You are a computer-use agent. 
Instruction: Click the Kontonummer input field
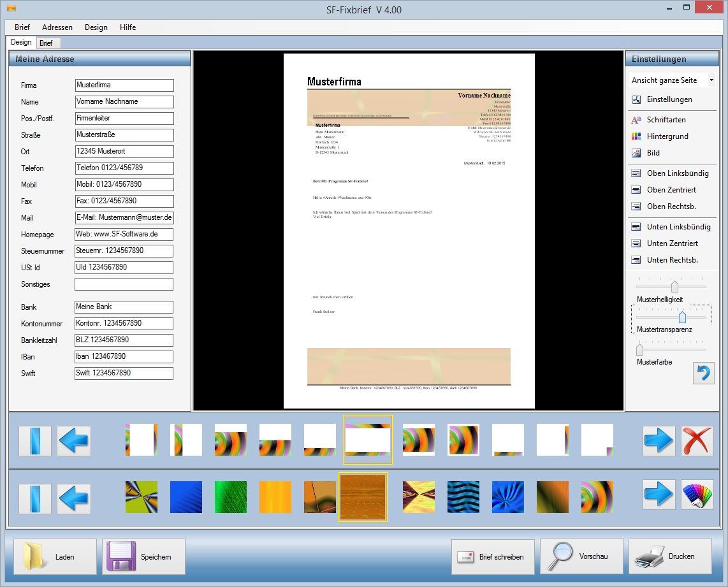click(124, 324)
